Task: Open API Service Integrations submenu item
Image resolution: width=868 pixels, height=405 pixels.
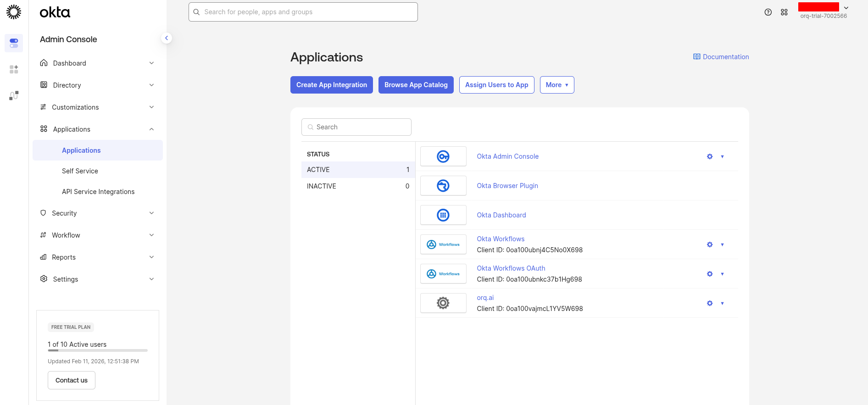Action: [x=98, y=192]
